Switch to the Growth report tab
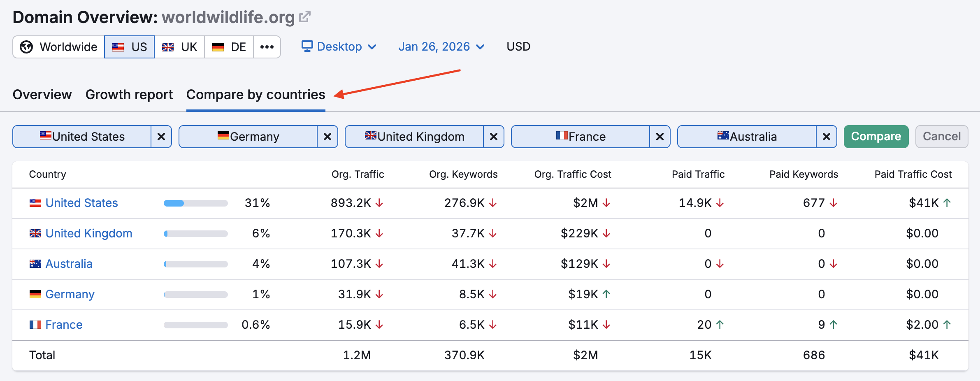Screen dimensions: 980x381 (x=129, y=94)
